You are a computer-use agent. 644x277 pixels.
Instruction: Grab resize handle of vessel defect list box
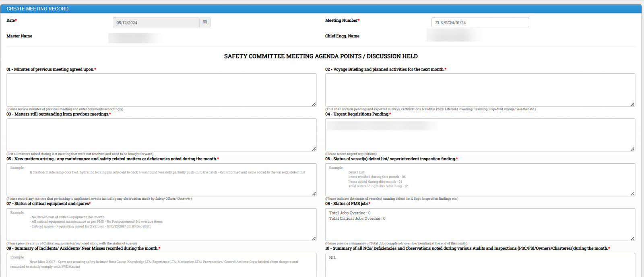click(633, 194)
